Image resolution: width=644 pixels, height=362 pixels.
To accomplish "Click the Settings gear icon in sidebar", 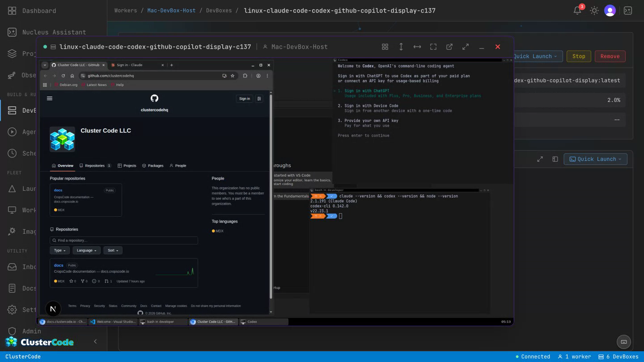I will click(13, 310).
